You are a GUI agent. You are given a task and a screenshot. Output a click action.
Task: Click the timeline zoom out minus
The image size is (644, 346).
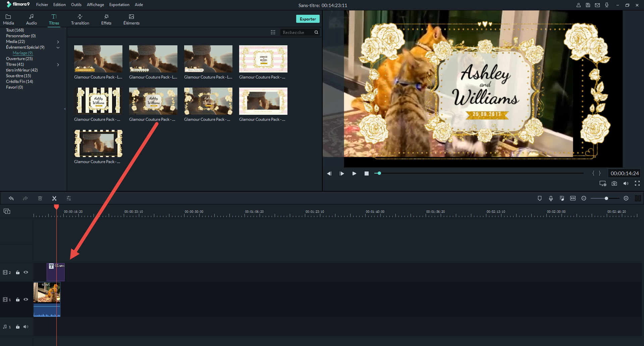[584, 198]
